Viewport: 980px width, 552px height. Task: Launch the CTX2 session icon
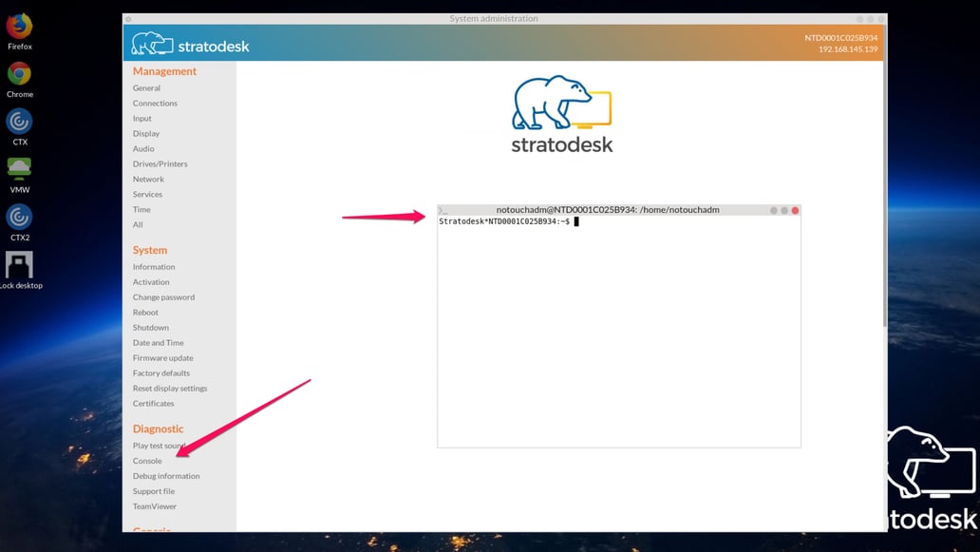(x=19, y=217)
